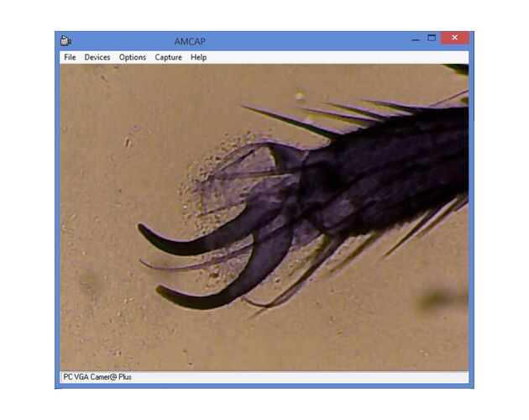Open the File menu
Screen dimensions: 529x420
(x=70, y=57)
